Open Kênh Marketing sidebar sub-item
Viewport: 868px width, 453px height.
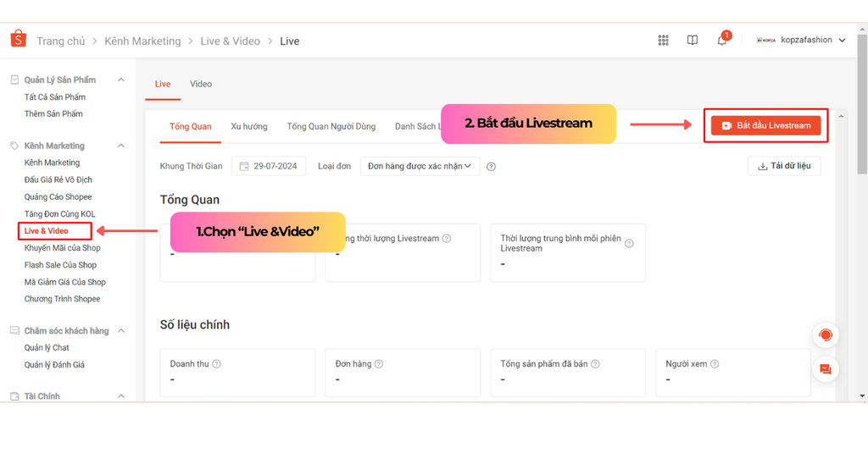pyautogui.click(x=52, y=163)
